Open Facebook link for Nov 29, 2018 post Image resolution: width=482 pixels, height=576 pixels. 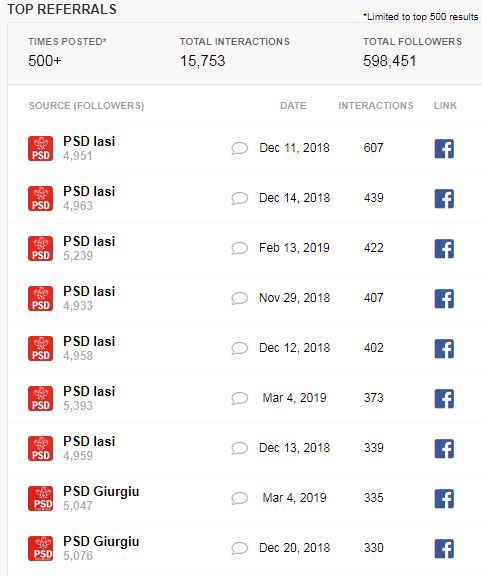coord(444,298)
